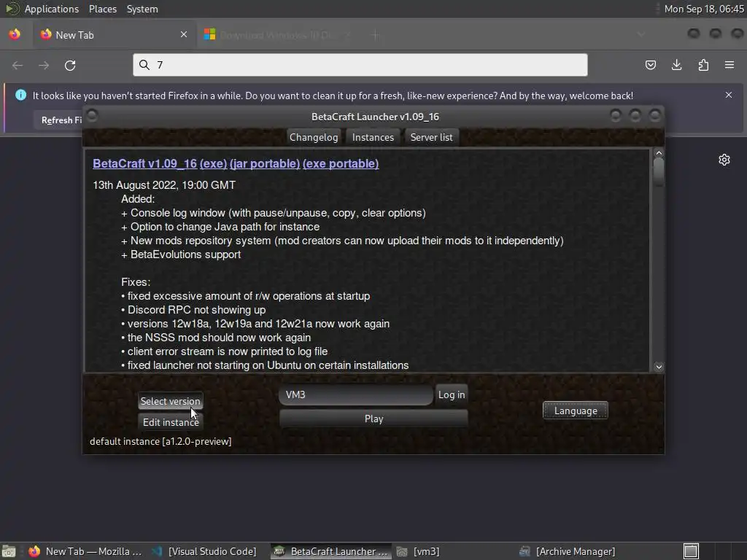Viewport: 747px width, 560px height.
Task: Open New Tab personalize gear icon
Action: coord(724,160)
